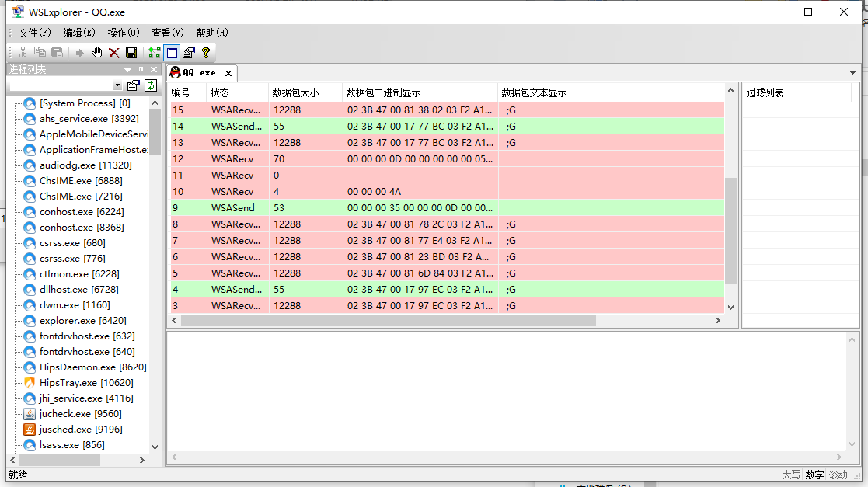Screen dimensions: 868x487
Task: Click the right arrow start capture icon
Action: [80, 53]
